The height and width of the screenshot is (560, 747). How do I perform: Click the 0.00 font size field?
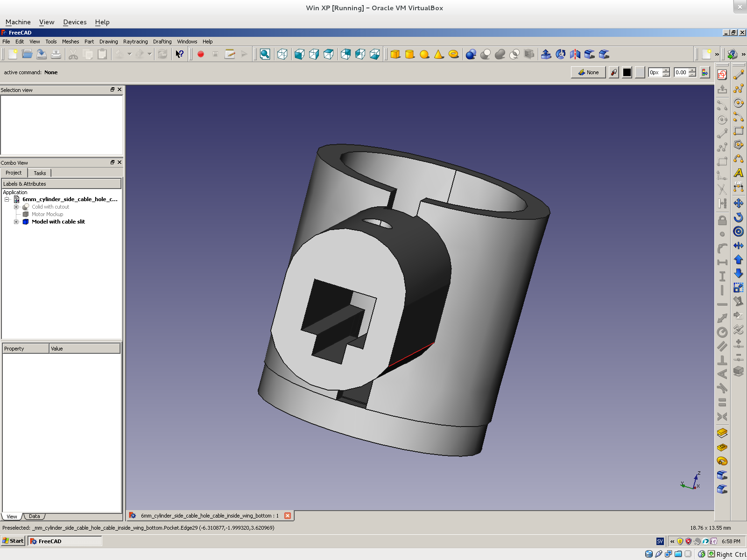[681, 72]
